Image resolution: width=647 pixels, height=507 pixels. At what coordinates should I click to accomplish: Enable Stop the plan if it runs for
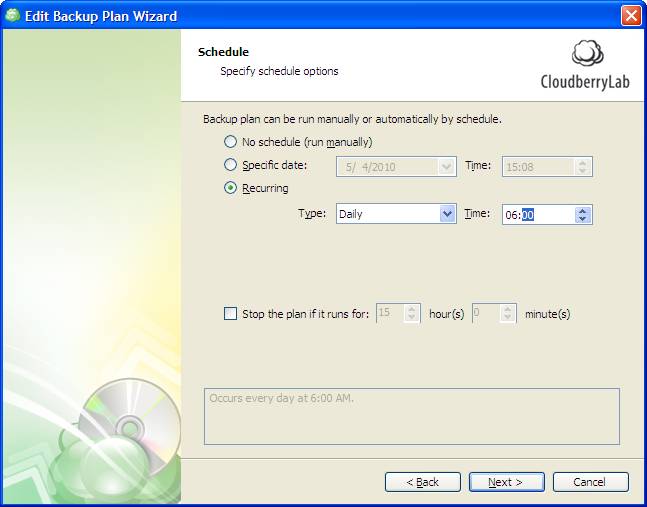click(230, 314)
